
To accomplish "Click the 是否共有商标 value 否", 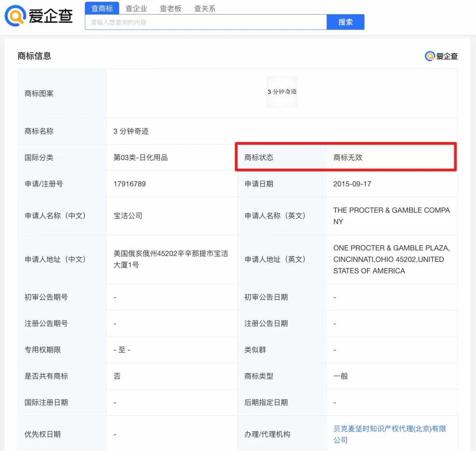I will click(x=117, y=376).
